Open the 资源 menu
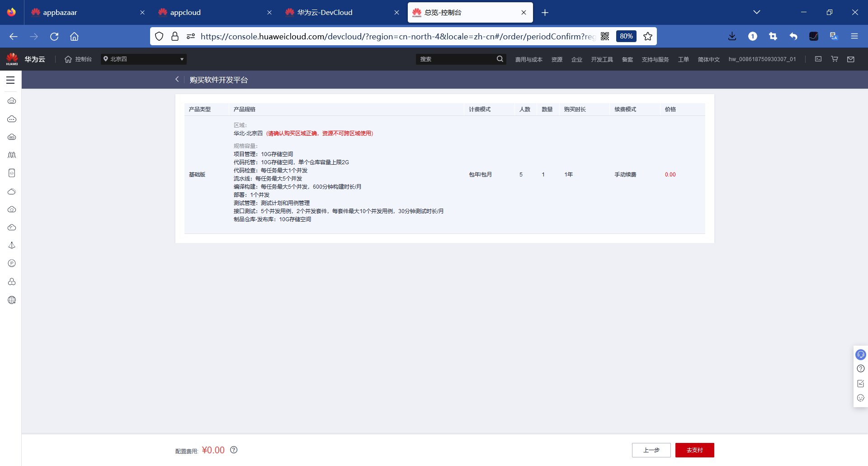The image size is (868, 466). click(x=557, y=59)
